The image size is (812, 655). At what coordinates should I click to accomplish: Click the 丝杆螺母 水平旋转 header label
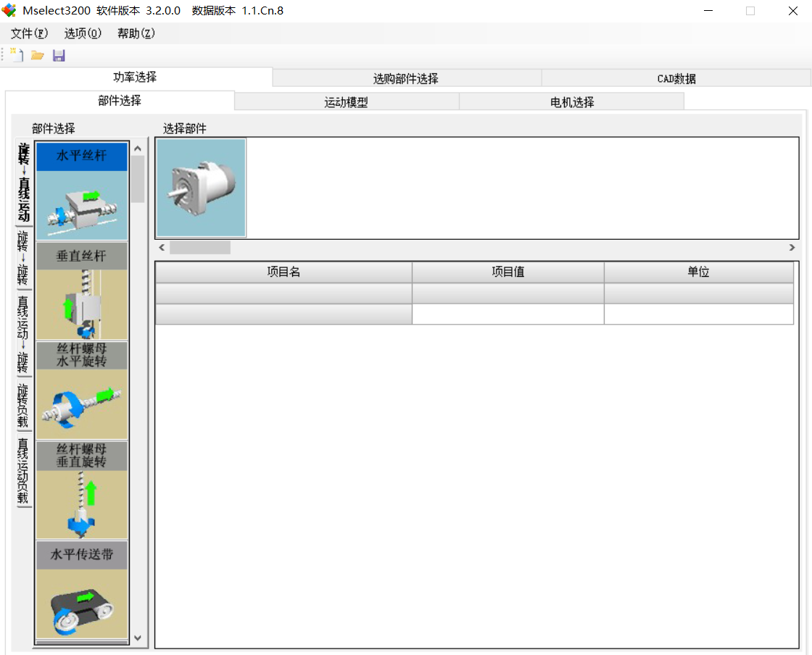82,355
